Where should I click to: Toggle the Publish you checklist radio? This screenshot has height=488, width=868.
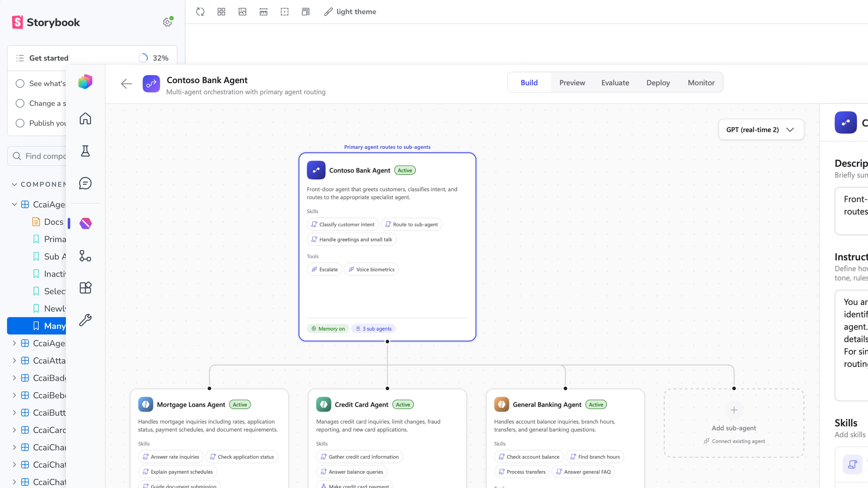pyautogui.click(x=20, y=123)
